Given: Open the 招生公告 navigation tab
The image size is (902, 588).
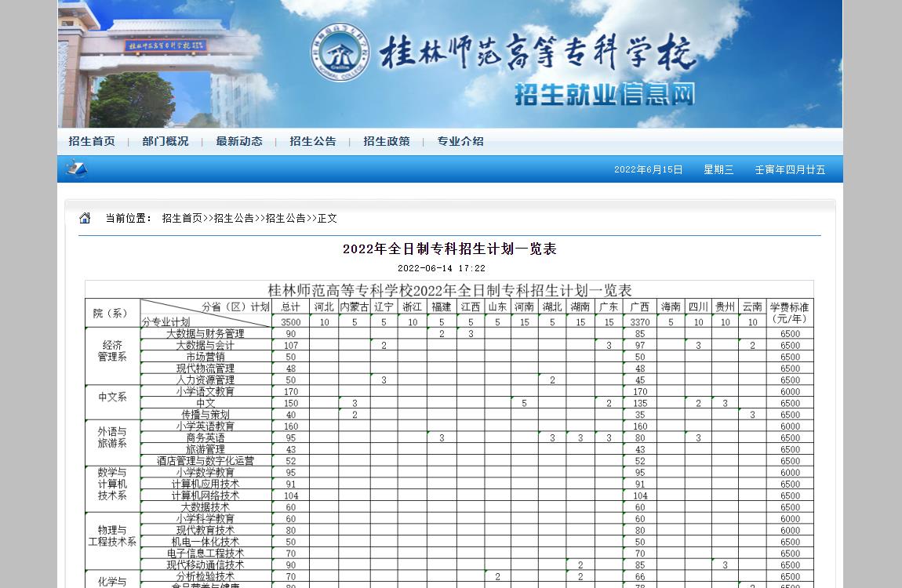Looking at the screenshot, I should (x=313, y=141).
